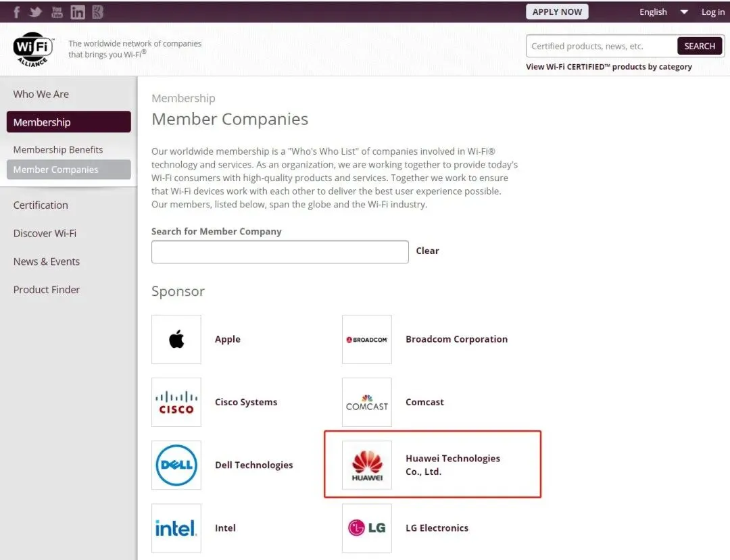Open the LinkedIn icon in header
The width and height of the screenshot is (730, 560).
pyautogui.click(x=78, y=12)
